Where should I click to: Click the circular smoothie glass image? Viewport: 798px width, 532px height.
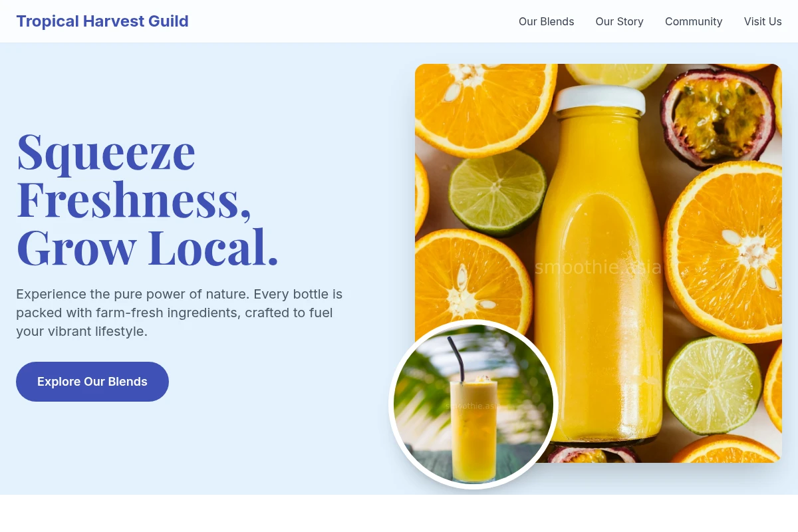pyautogui.click(x=473, y=404)
